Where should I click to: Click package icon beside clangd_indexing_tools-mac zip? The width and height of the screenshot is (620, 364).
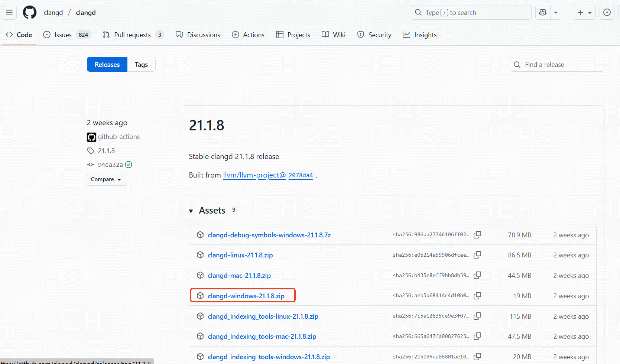click(200, 336)
